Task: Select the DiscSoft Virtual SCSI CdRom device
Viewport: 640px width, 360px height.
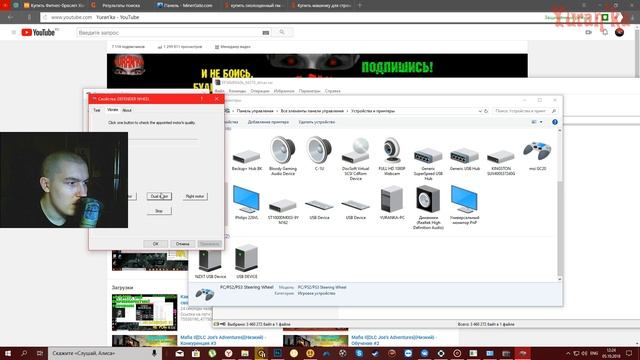Action: coord(355,151)
